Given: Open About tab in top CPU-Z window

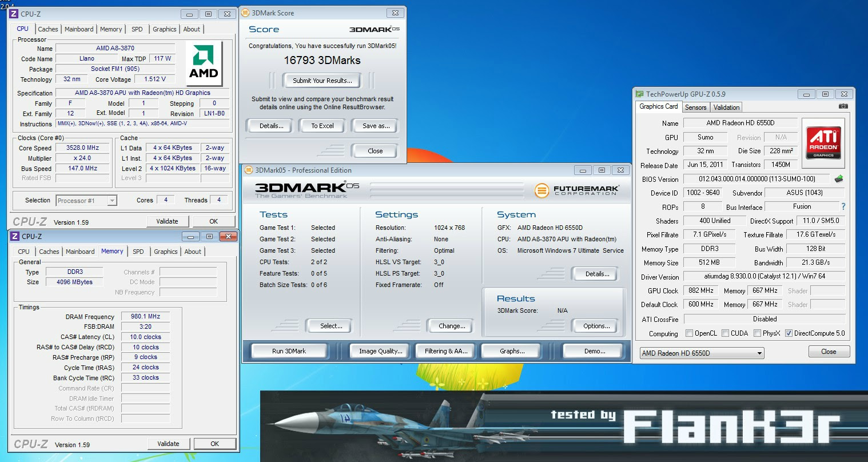Looking at the screenshot, I should 192,29.
